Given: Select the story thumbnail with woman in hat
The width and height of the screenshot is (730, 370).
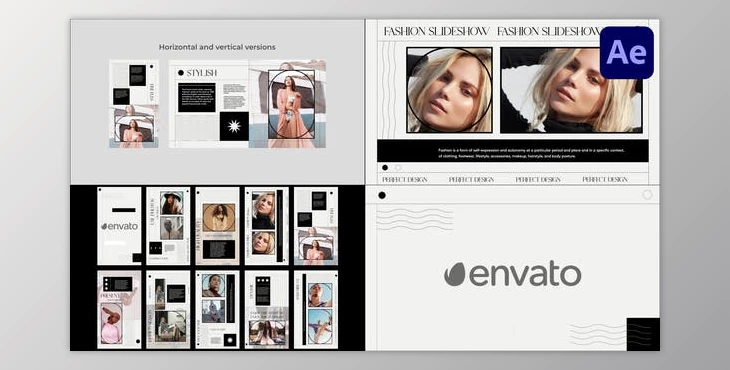Looking at the screenshot, I should [168, 226].
